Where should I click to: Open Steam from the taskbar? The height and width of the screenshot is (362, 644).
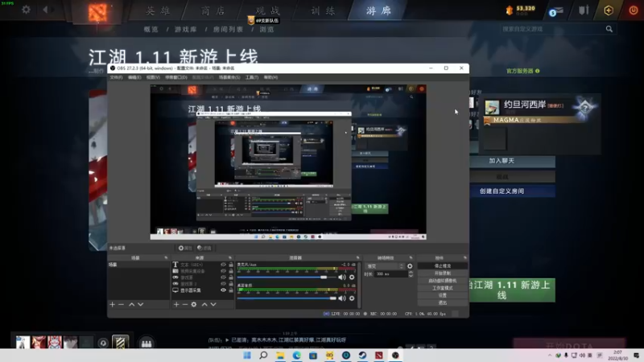pyautogui.click(x=362, y=356)
